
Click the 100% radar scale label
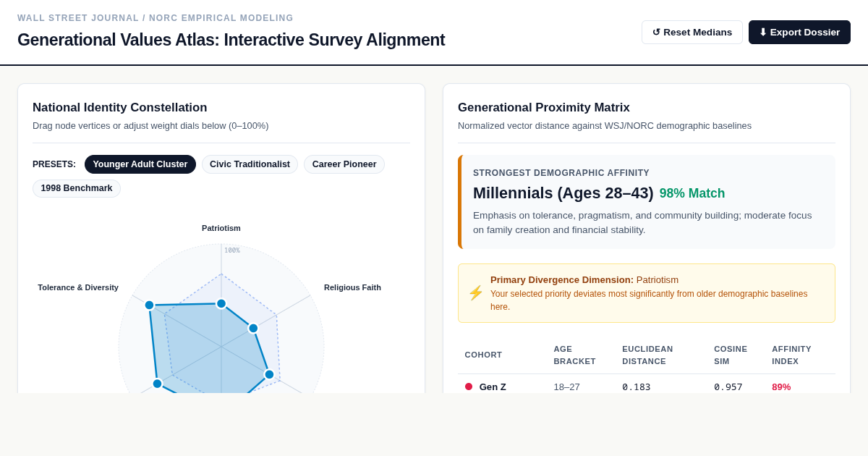[x=232, y=250]
